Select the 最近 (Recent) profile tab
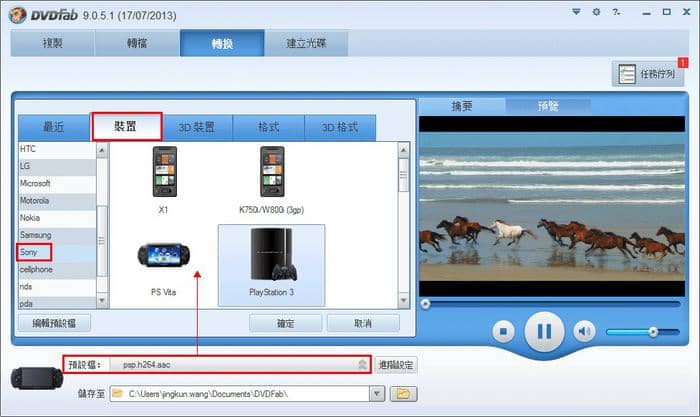The height and width of the screenshot is (417, 700). tap(54, 127)
